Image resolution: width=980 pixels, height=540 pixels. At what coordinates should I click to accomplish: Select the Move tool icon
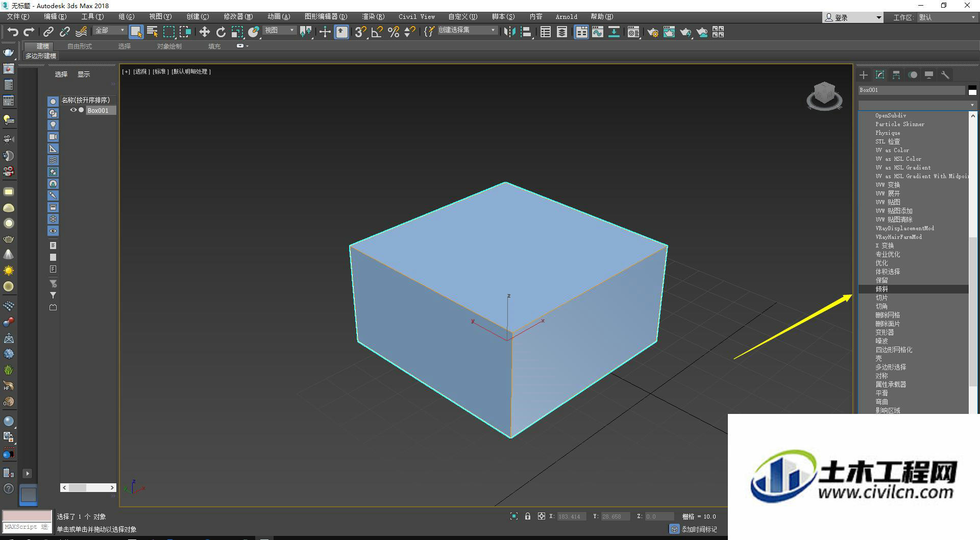(x=204, y=32)
